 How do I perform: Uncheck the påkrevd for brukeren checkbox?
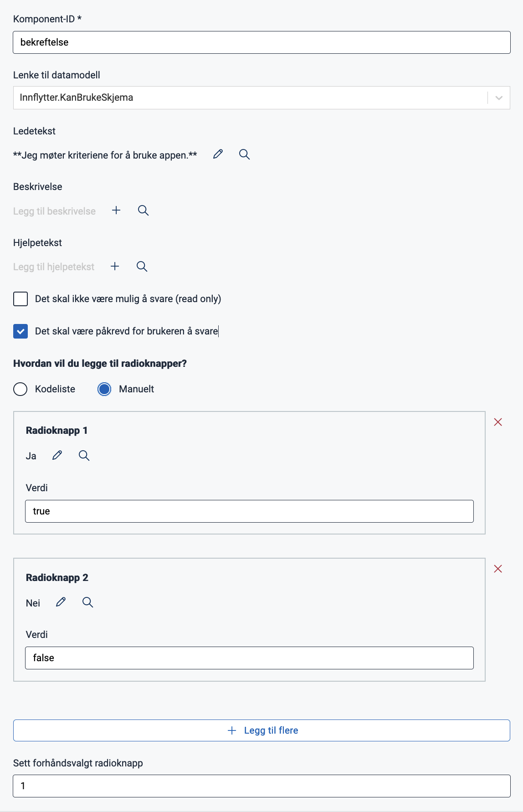click(x=21, y=331)
